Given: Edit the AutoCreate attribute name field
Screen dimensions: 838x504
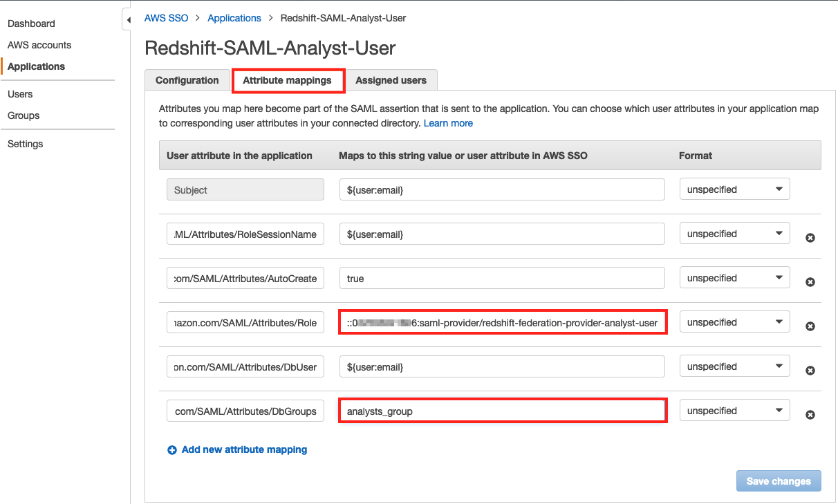Looking at the screenshot, I should tap(245, 278).
